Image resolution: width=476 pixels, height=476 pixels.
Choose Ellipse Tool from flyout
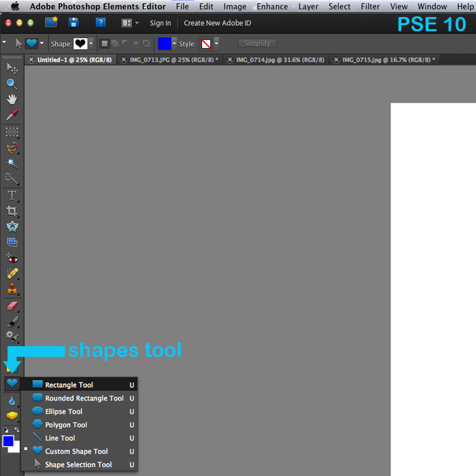[80, 411]
